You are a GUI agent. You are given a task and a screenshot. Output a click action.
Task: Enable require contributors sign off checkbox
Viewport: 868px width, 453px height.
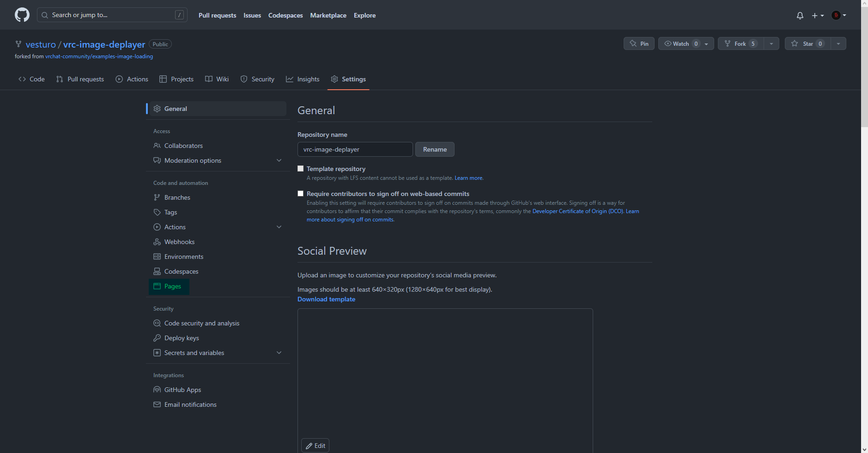[301, 194]
